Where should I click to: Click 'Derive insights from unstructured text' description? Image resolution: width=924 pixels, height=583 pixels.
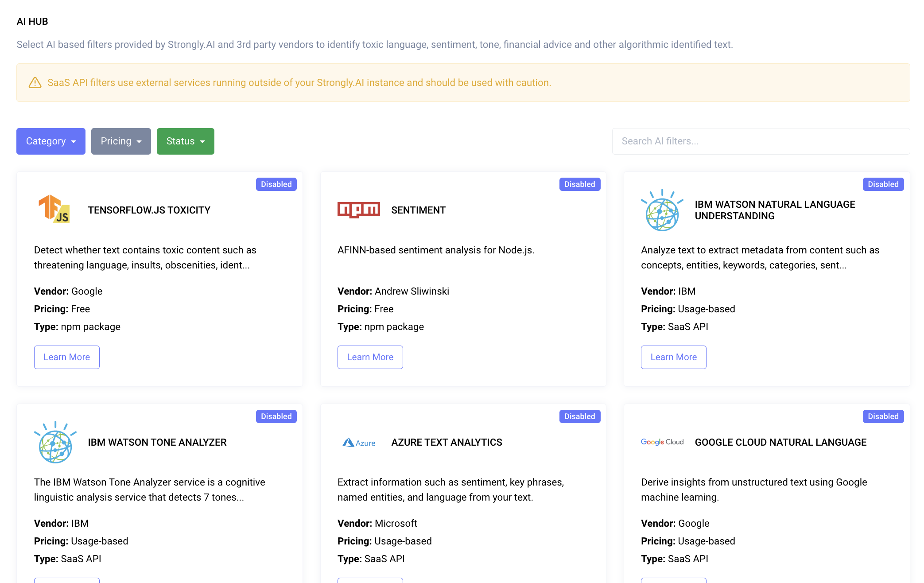754,490
